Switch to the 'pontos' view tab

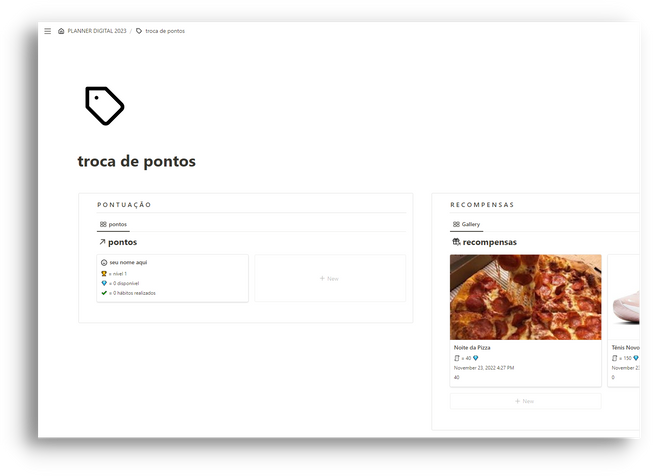(x=113, y=224)
